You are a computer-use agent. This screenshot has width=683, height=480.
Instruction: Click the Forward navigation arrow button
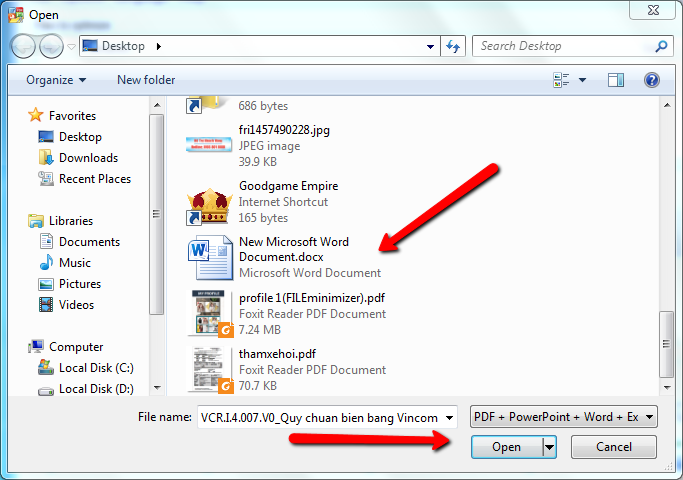click(x=51, y=46)
